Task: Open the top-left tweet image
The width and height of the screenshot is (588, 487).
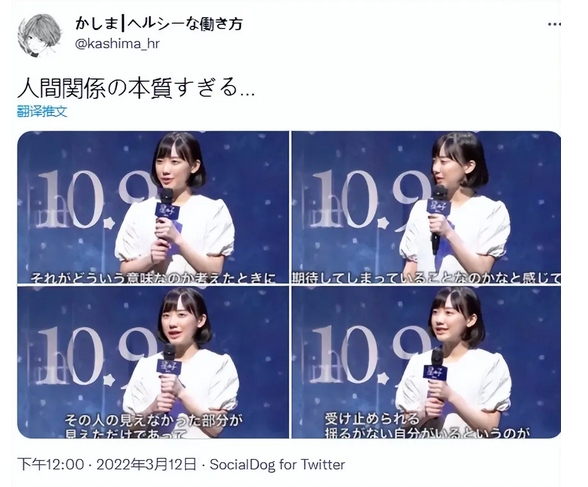Action: pos(153,207)
